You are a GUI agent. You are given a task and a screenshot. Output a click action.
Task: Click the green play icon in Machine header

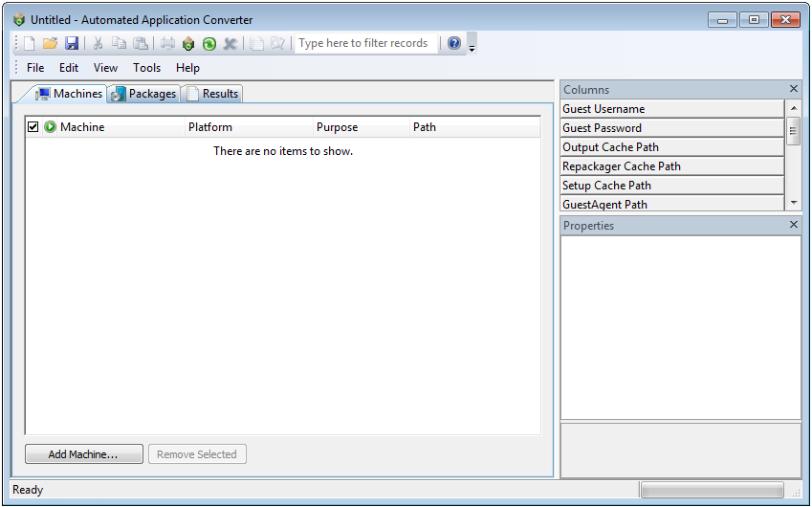pyautogui.click(x=50, y=127)
